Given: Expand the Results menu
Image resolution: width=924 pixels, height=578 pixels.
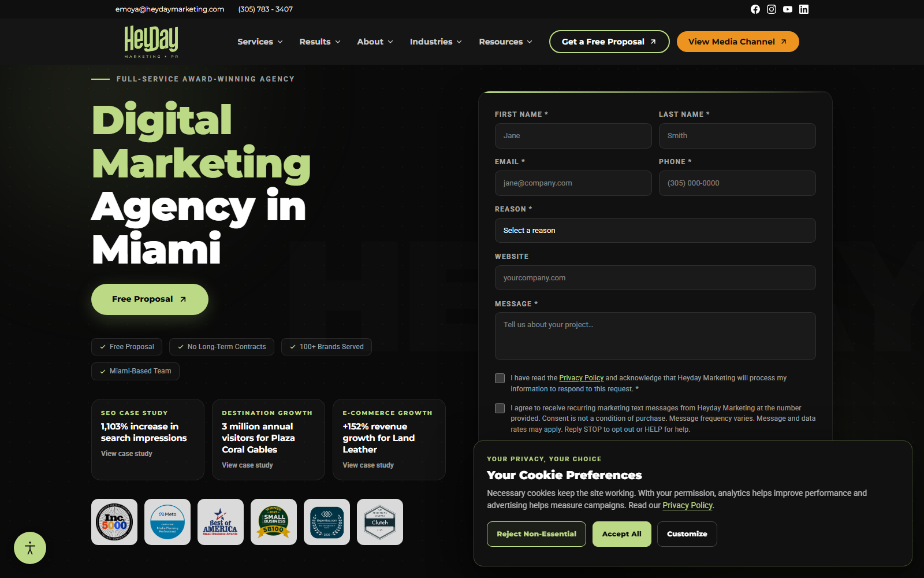Looking at the screenshot, I should point(320,42).
